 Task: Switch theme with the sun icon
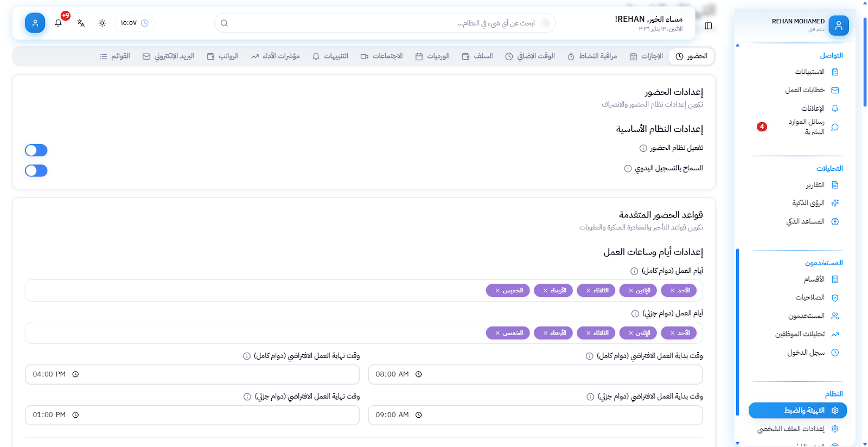[102, 23]
